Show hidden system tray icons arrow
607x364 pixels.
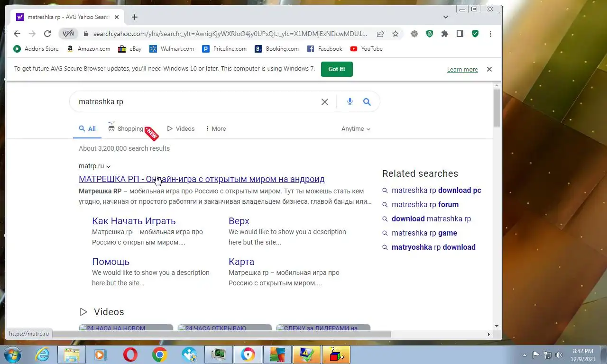(x=524, y=355)
